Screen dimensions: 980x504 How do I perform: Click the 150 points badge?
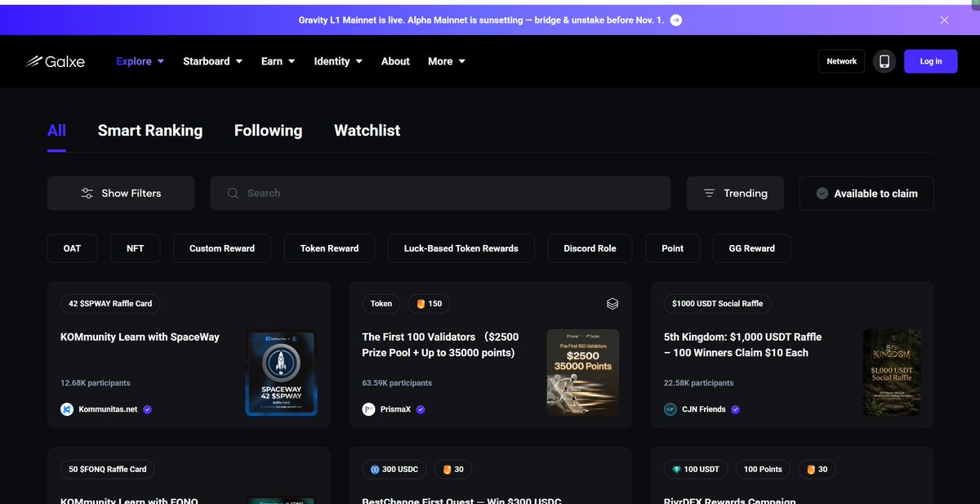click(x=429, y=303)
